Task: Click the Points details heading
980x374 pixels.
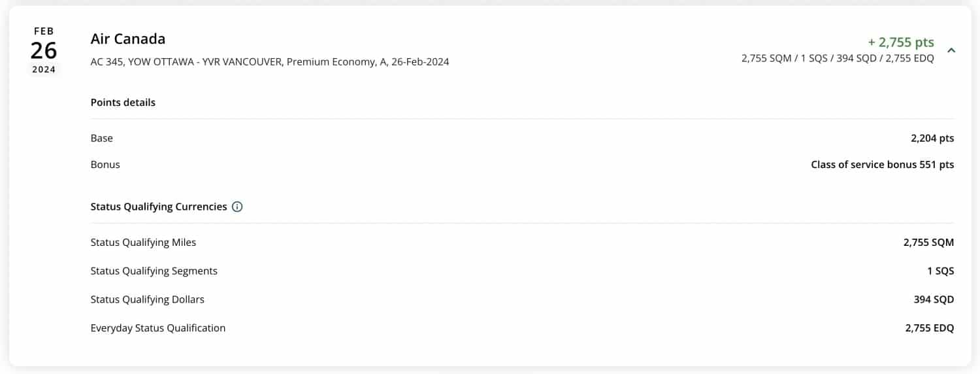Action: [x=123, y=103]
